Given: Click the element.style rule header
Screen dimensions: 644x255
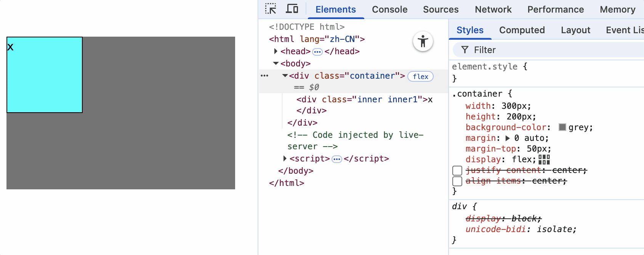Looking at the screenshot, I should click(x=490, y=66).
